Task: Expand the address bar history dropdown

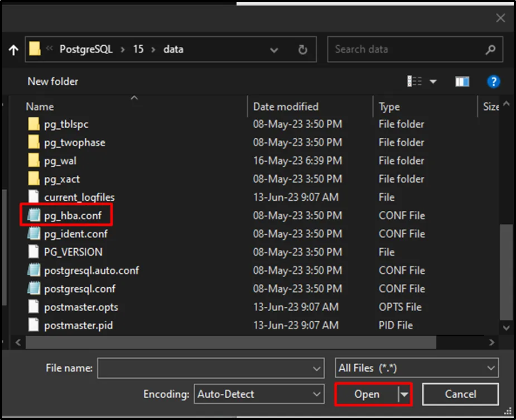Action: click(x=274, y=50)
